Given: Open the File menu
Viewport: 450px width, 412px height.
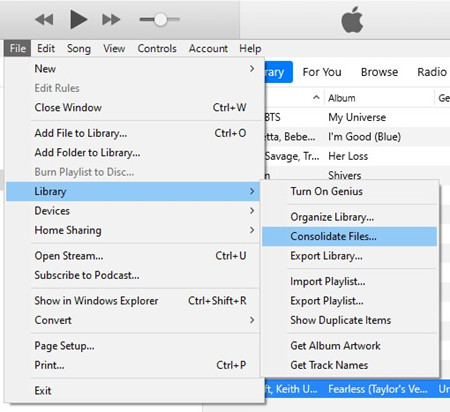Looking at the screenshot, I should pyautogui.click(x=18, y=48).
